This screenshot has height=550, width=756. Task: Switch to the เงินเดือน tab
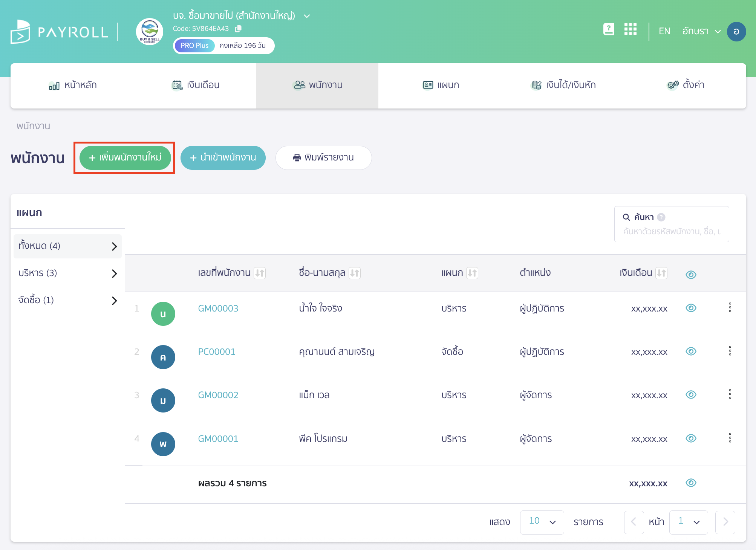[x=196, y=85]
